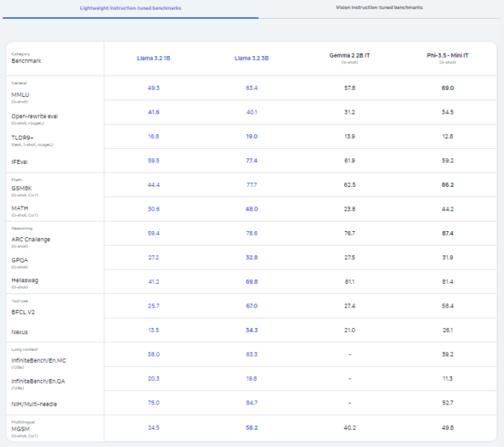Screen dimensions: 504x447
Task: Click InfiniteBench/En.QA score 11.3
Action: coord(447,378)
